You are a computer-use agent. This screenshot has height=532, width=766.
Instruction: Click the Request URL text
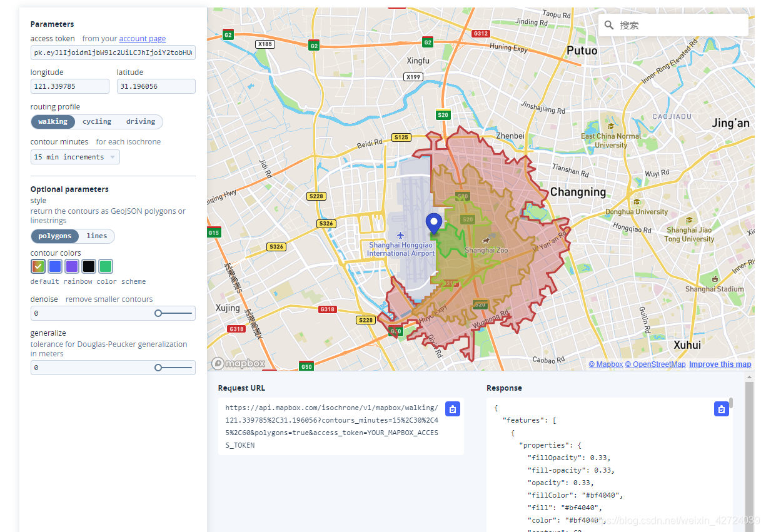332,426
